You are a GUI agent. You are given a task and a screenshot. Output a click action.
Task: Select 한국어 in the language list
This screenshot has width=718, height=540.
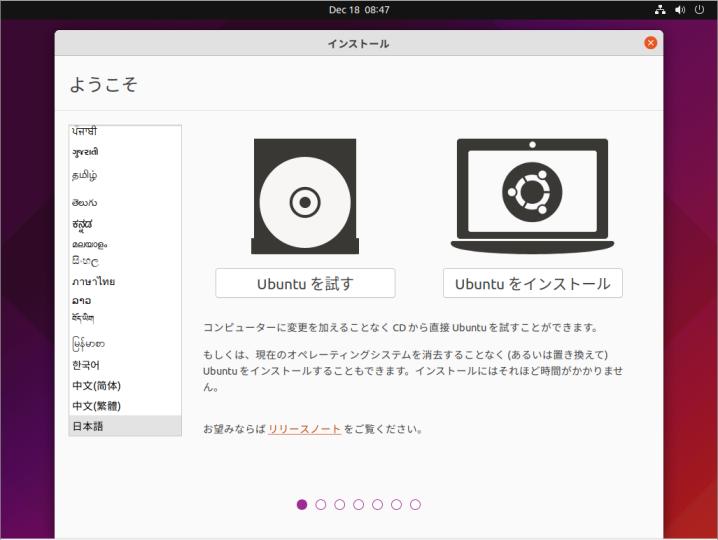(x=125, y=365)
